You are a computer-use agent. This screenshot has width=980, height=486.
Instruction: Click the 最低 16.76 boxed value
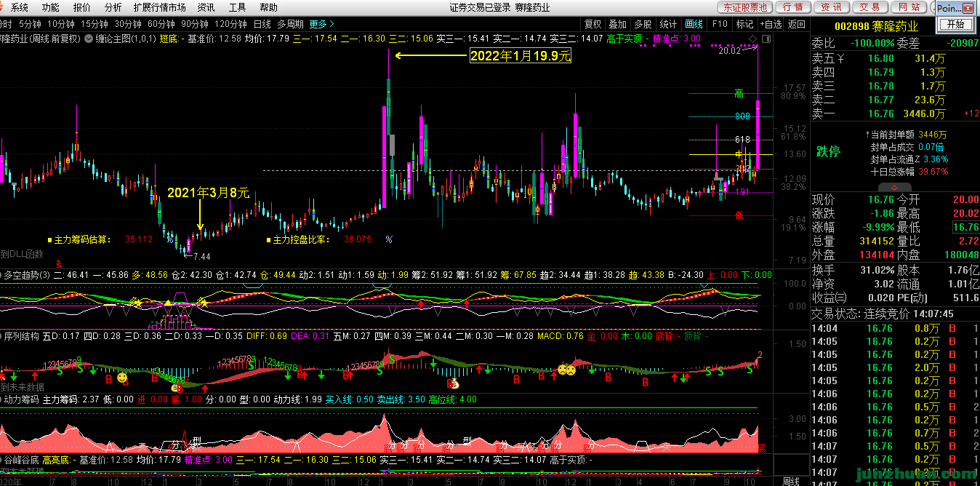[x=965, y=227]
